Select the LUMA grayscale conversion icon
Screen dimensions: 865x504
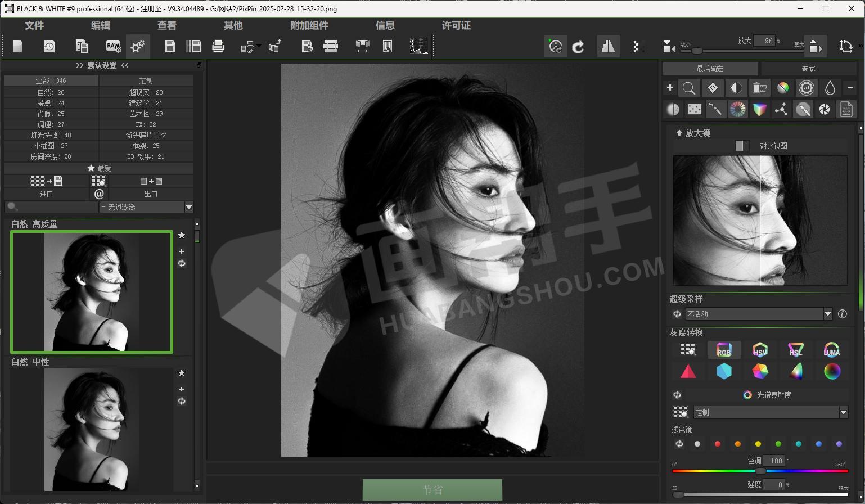[x=831, y=350]
